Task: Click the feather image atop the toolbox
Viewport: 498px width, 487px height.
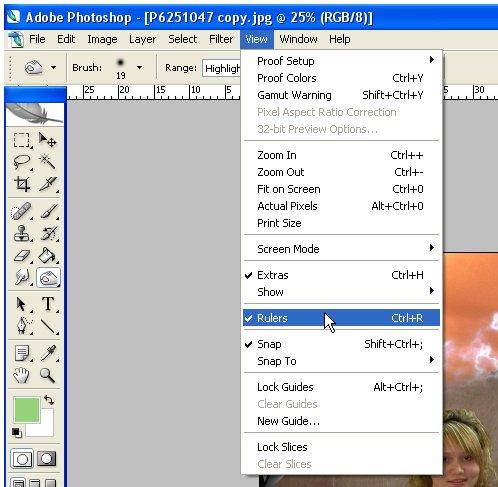Action: [35, 114]
